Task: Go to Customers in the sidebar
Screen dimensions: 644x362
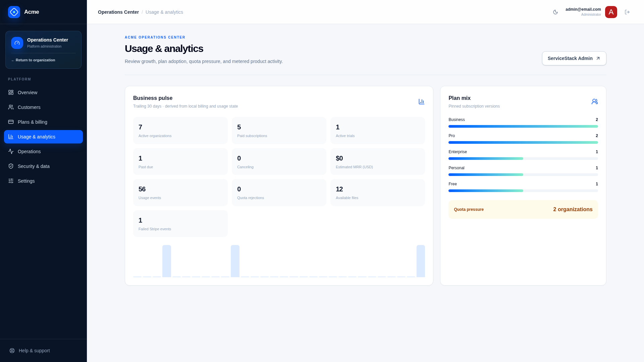Action: pos(43,107)
